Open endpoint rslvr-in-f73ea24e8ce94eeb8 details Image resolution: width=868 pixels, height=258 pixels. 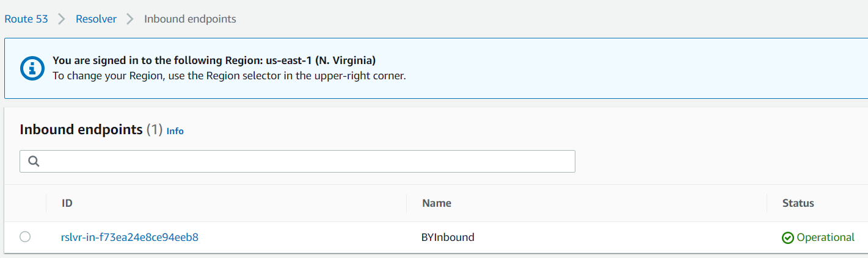129,237
